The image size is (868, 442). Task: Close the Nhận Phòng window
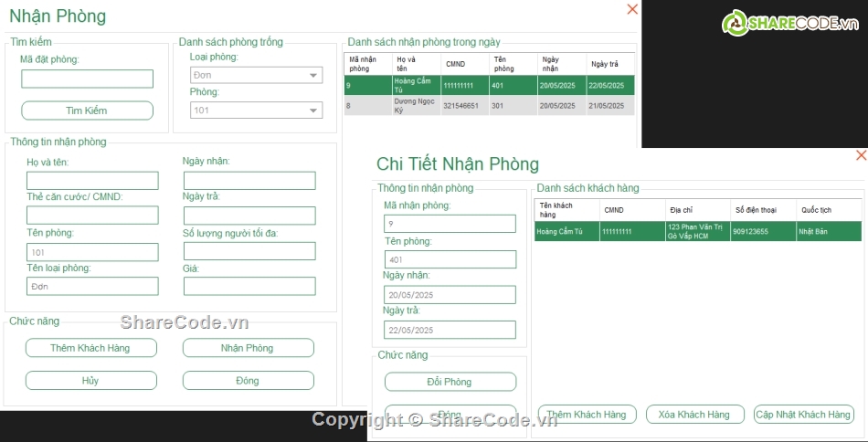tap(632, 9)
